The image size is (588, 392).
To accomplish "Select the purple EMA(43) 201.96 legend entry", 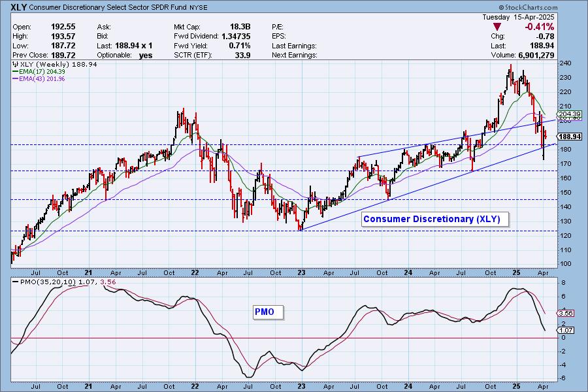I will [x=39, y=79].
